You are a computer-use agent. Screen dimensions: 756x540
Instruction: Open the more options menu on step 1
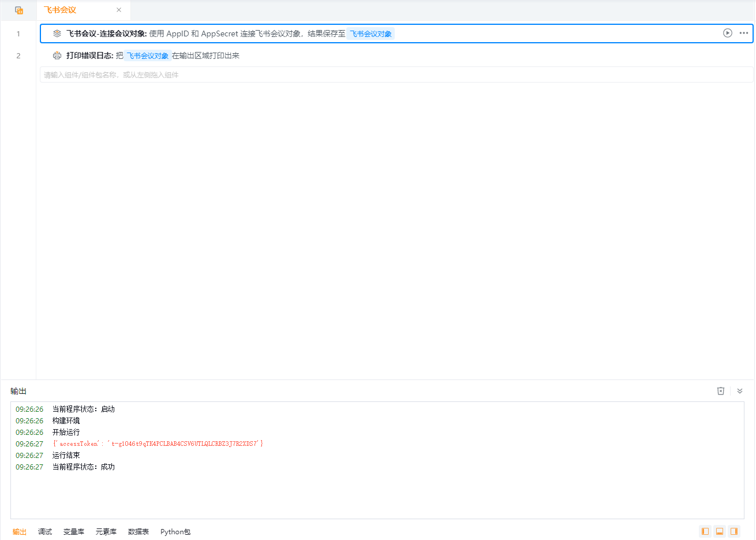click(x=743, y=33)
